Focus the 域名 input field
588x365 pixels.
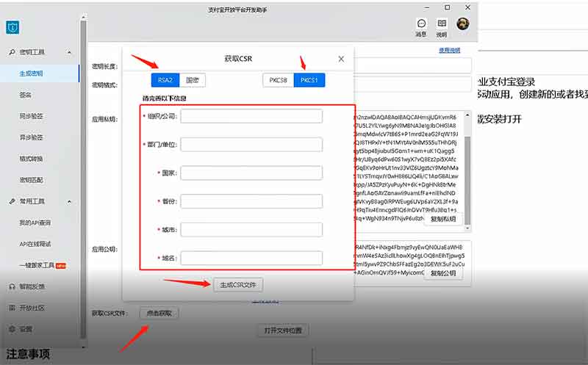251,259
